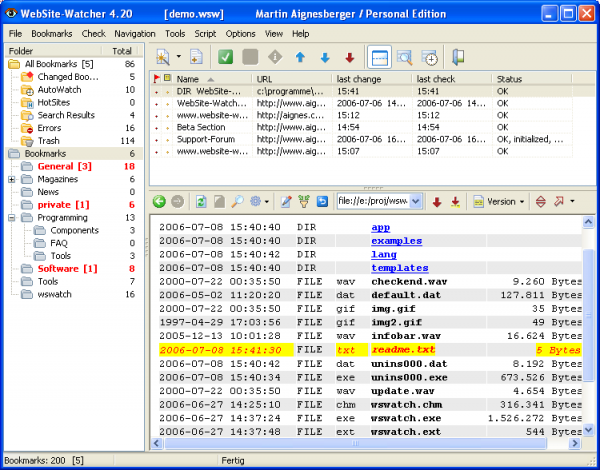
Task: Open the Bookmarks menu
Action: (51, 33)
